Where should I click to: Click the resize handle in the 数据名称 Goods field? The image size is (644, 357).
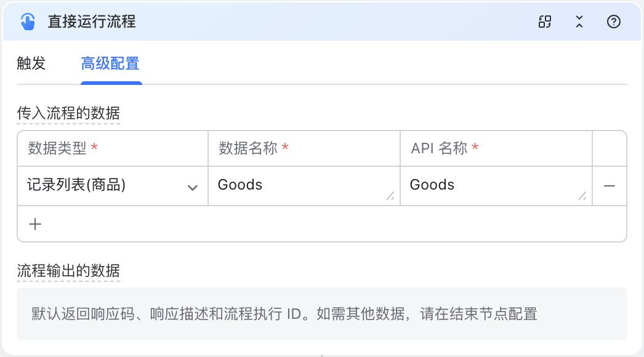(390, 196)
